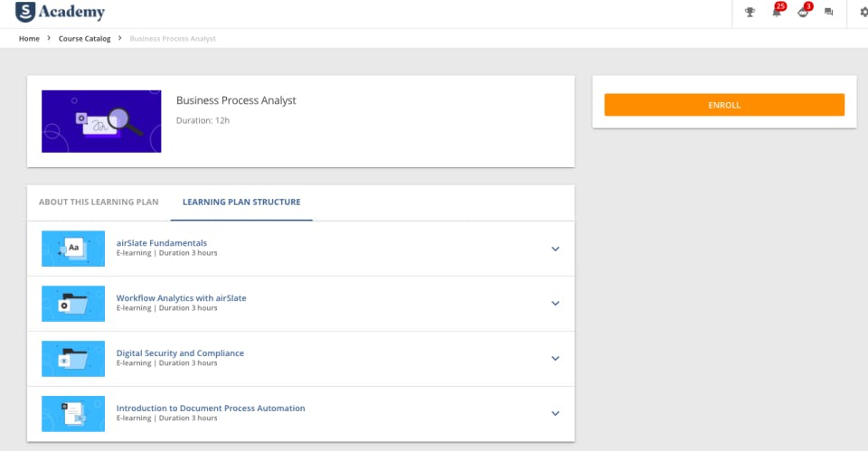This screenshot has width=868, height=451.
Task: Click the Academy logo in header
Action: click(x=61, y=13)
